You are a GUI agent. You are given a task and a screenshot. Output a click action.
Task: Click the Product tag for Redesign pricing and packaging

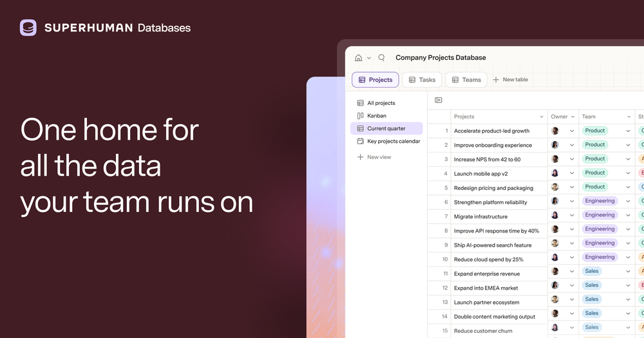click(594, 187)
